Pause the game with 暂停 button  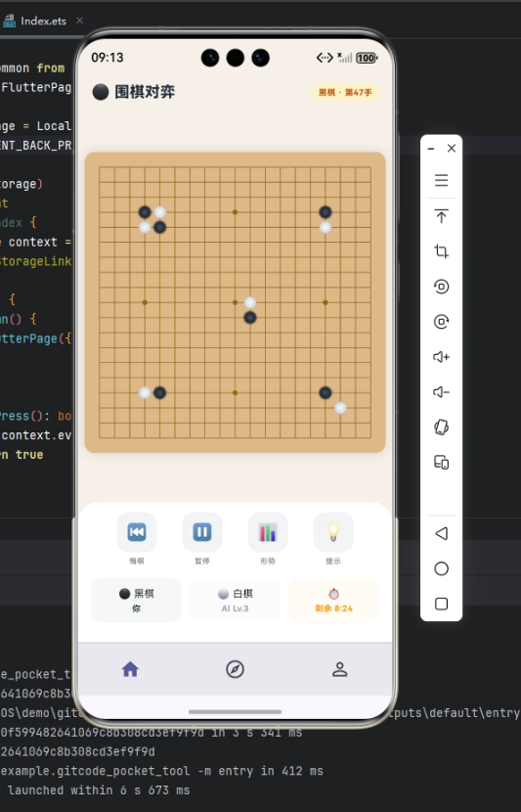point(202,532)
